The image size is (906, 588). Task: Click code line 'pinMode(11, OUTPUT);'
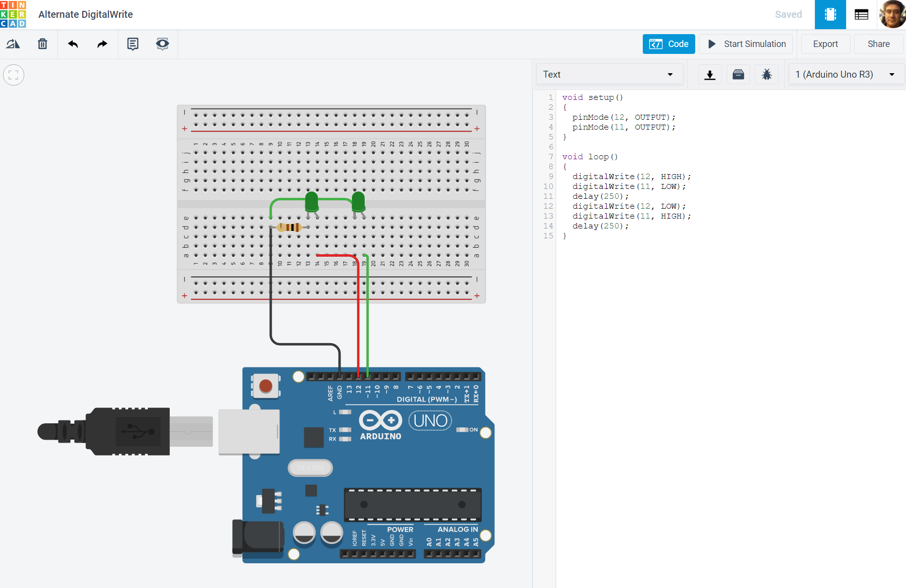click(x=623, y=127)
